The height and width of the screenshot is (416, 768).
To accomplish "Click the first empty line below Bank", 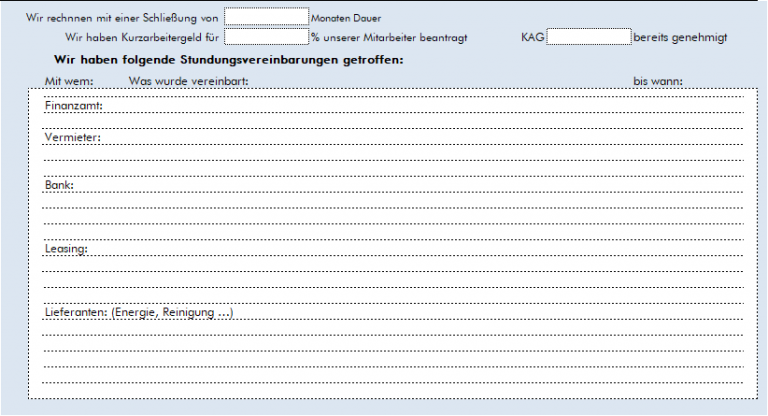I will (400, 201).
